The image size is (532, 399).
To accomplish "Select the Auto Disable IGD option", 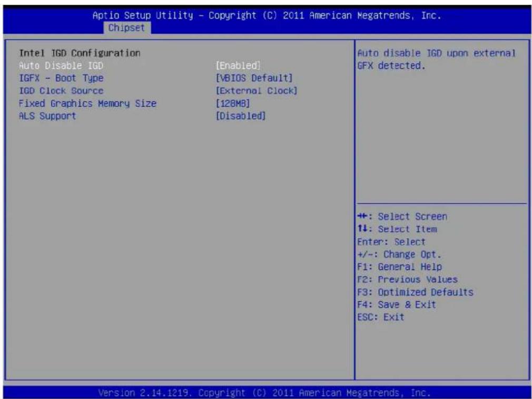I will (61, 65).
